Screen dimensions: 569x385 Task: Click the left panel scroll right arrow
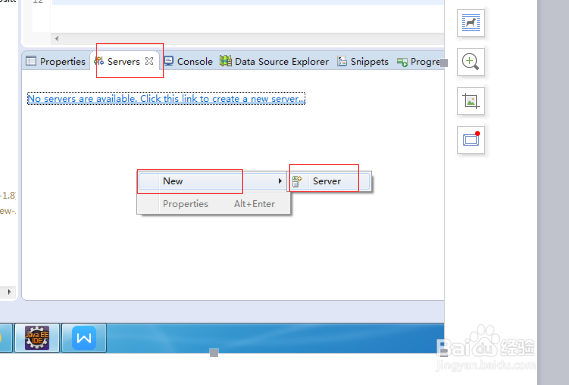click(9, 291)
